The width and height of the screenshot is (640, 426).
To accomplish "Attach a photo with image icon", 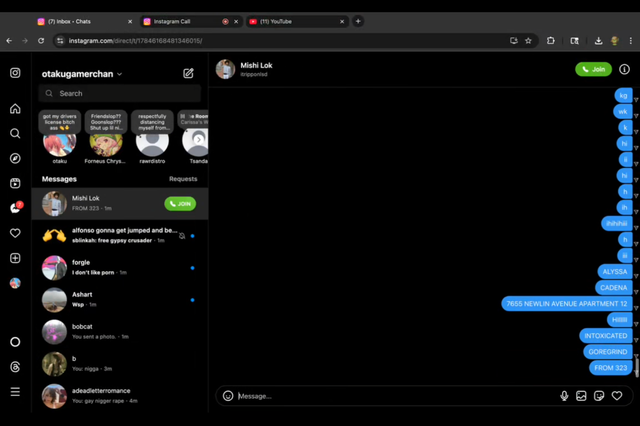I will [581, 396].
